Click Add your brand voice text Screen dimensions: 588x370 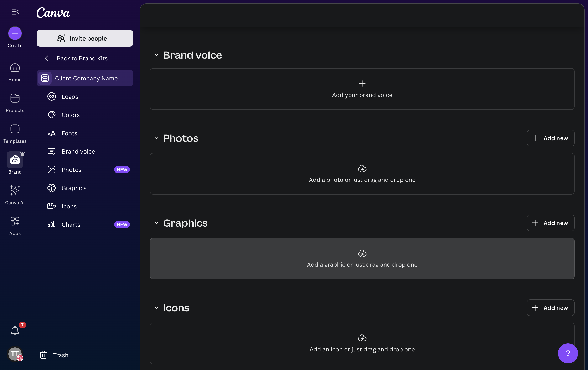pos(362,95)
